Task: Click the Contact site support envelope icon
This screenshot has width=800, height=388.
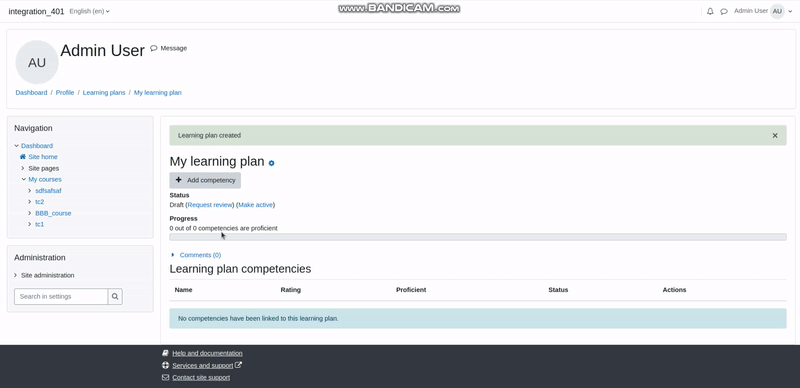Action: 165,377
